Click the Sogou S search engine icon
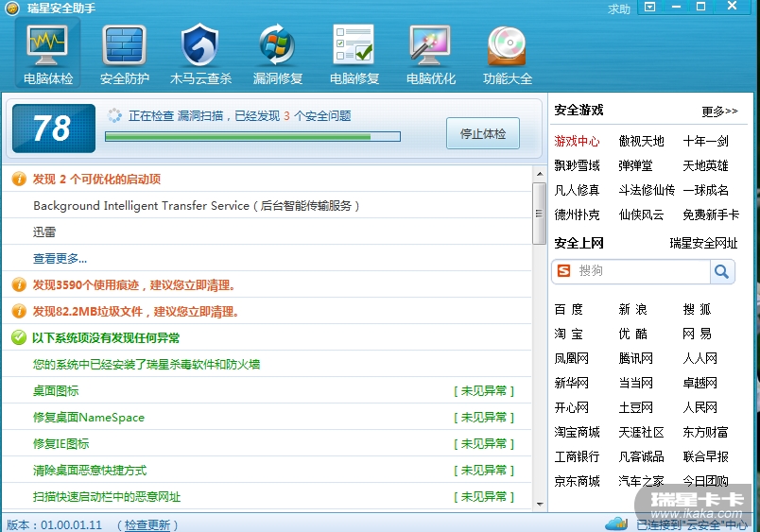 click(563, 271)
